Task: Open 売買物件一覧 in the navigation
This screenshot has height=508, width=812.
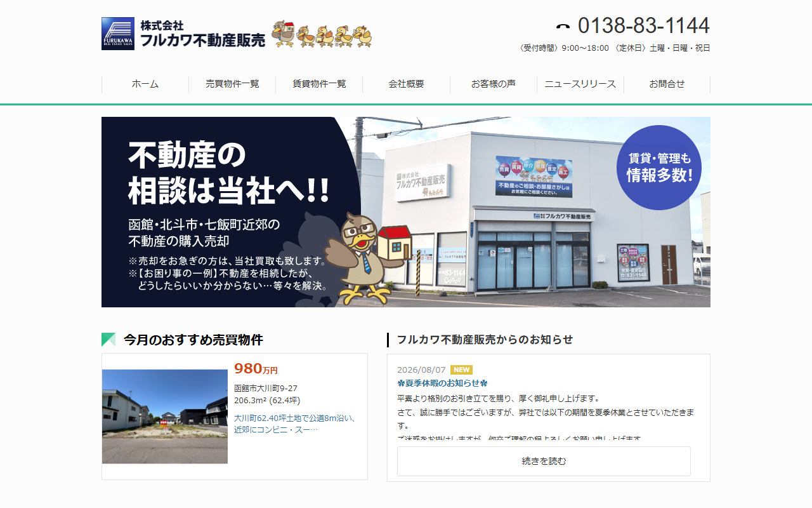Action: pos(232,84)
